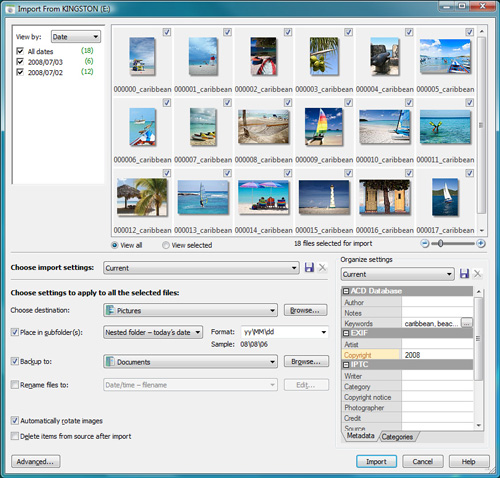Click the Writer metadata value field
500x478 pixels.
coord(437,376)
